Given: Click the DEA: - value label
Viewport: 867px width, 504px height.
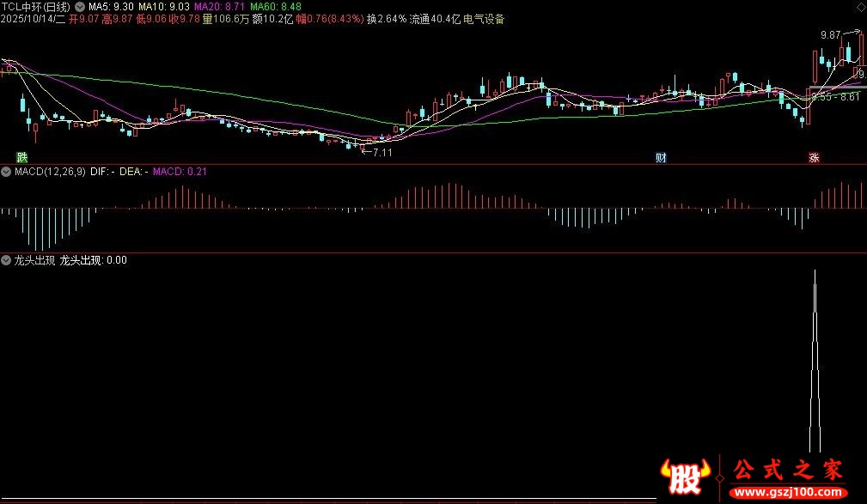Looking at the screenshot, I should pos(133,172).
